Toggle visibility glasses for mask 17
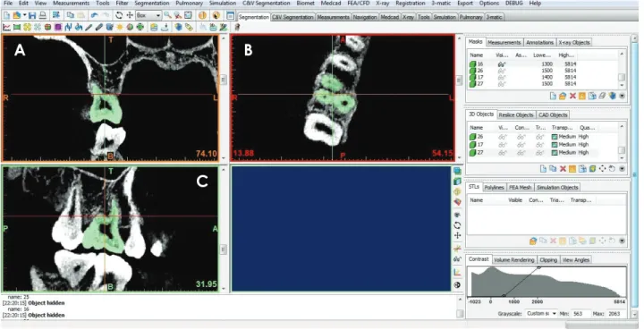This screenshot has height=330, width=644. click(x=501, y=77)
